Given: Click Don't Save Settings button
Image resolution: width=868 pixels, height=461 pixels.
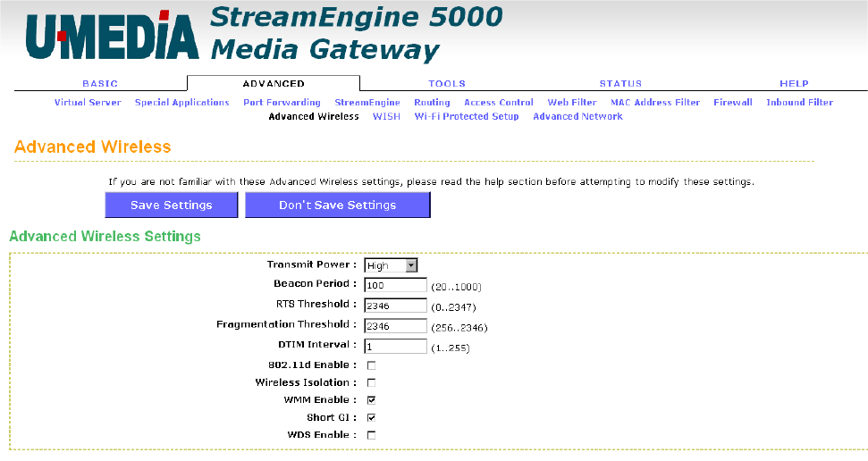Looking at the screenshot, I should click(338, 205).
